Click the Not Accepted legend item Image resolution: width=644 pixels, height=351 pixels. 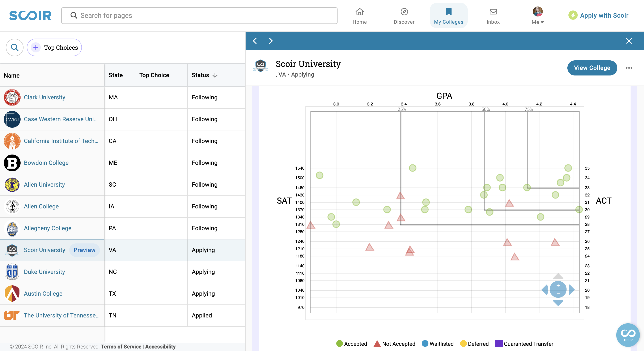[x=394, y=344]
